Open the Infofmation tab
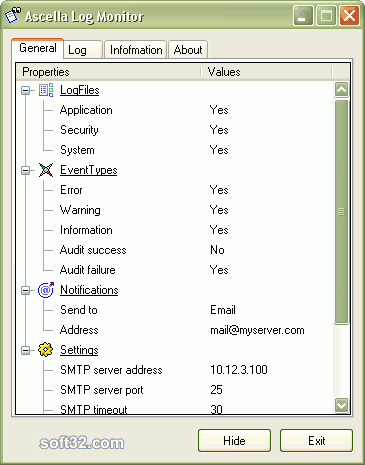Image resolution: width=365 pixels, height=465 pixels. tap(136, 50)
